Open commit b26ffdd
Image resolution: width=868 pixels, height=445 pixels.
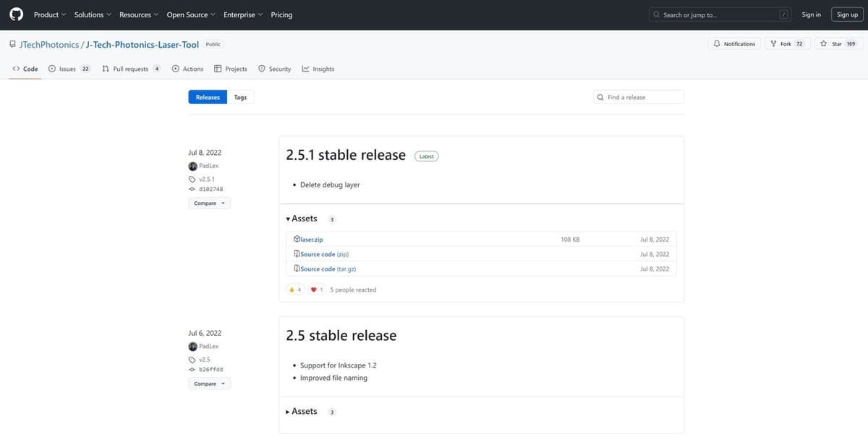pos(210,369)
